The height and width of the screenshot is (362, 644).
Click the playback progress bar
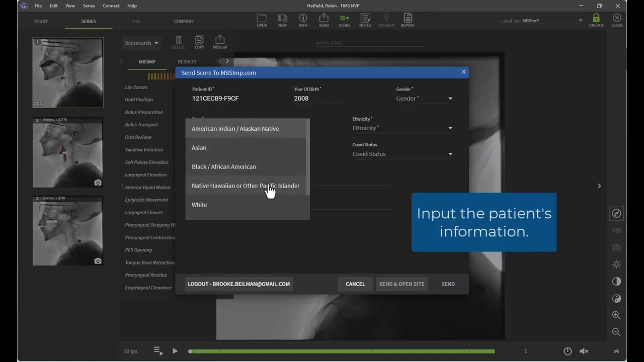tap(342, 351)
